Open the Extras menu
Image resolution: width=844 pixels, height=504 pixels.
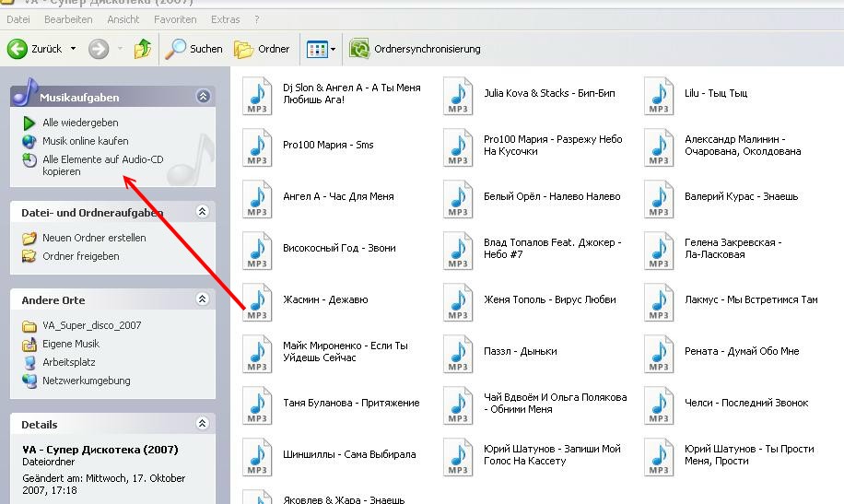[225, 19]
